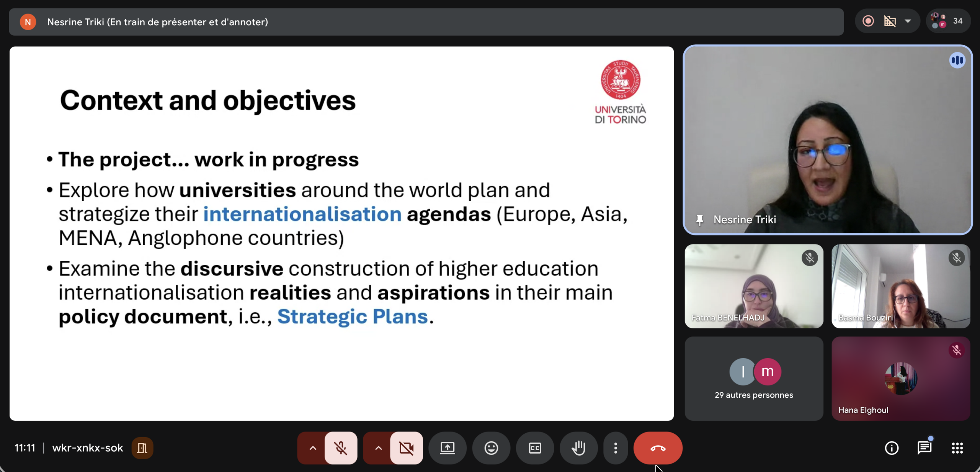The image size is (980, 472).
Task: Click the recording indicator icon
Action: pyautogui.click(x=868, y=21)
